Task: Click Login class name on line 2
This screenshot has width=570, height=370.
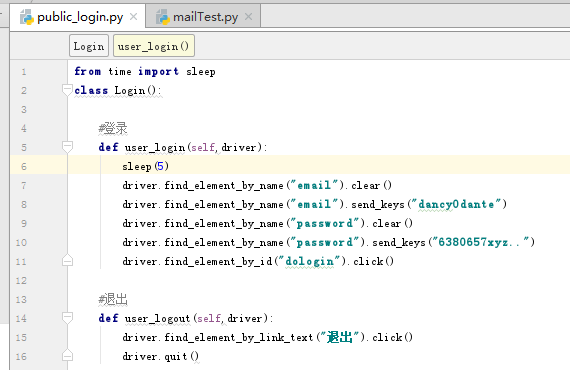Action: tap(130, 91)
